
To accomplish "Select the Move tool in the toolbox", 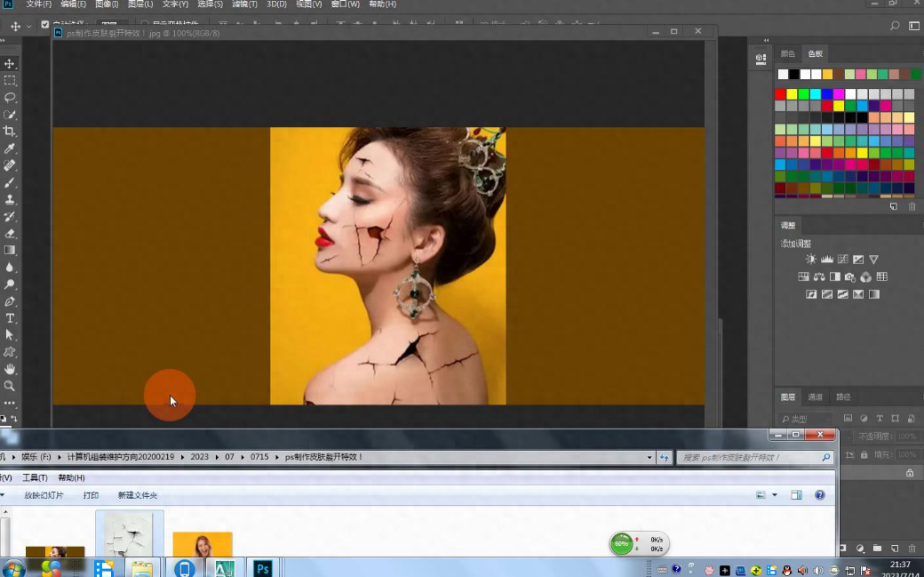I will click(10, 64).
